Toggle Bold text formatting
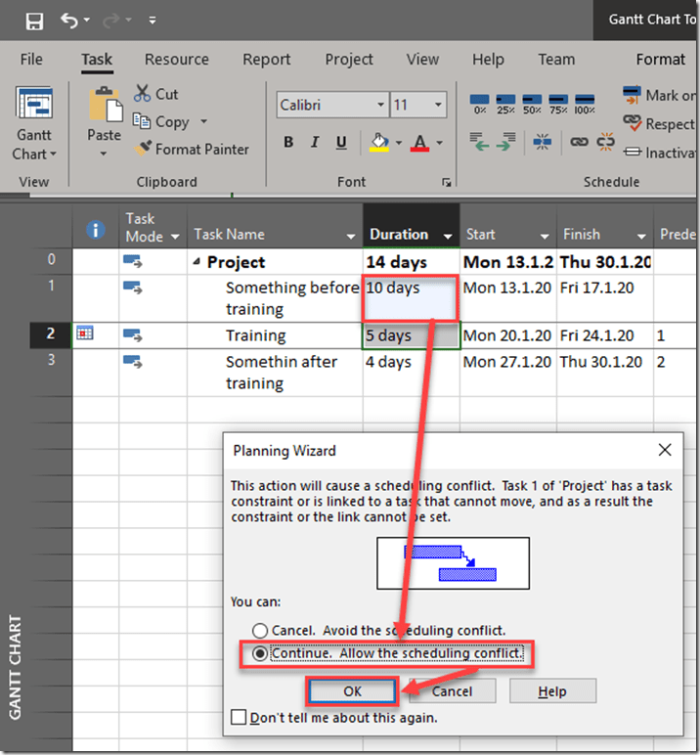The height and width of the screenshot is (755, 700). click(288, 143)
